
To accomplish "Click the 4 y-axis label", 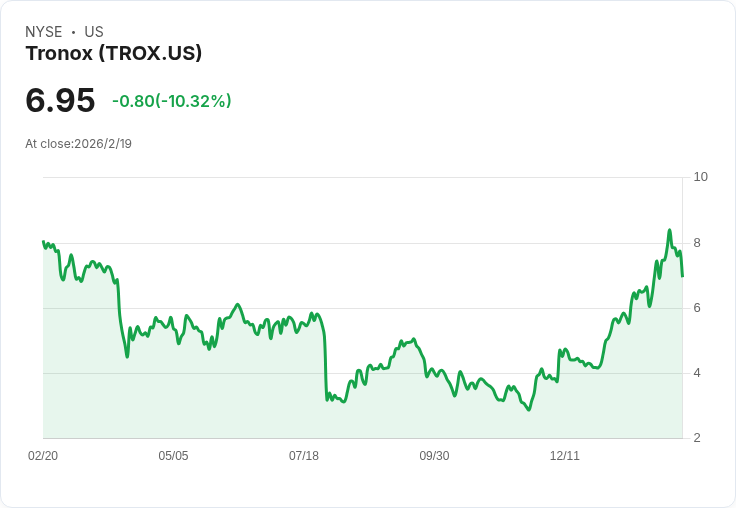I will coord(697,373).
